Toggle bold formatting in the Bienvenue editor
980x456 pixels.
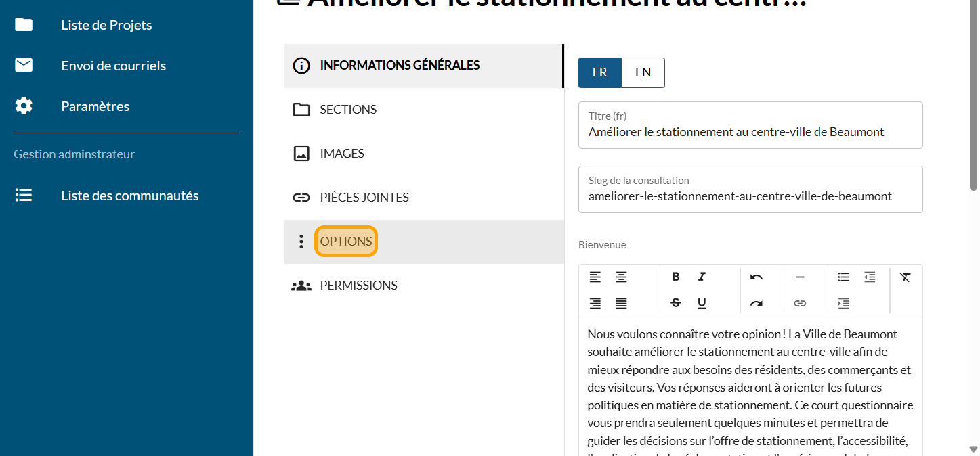(x=675, y=277)
